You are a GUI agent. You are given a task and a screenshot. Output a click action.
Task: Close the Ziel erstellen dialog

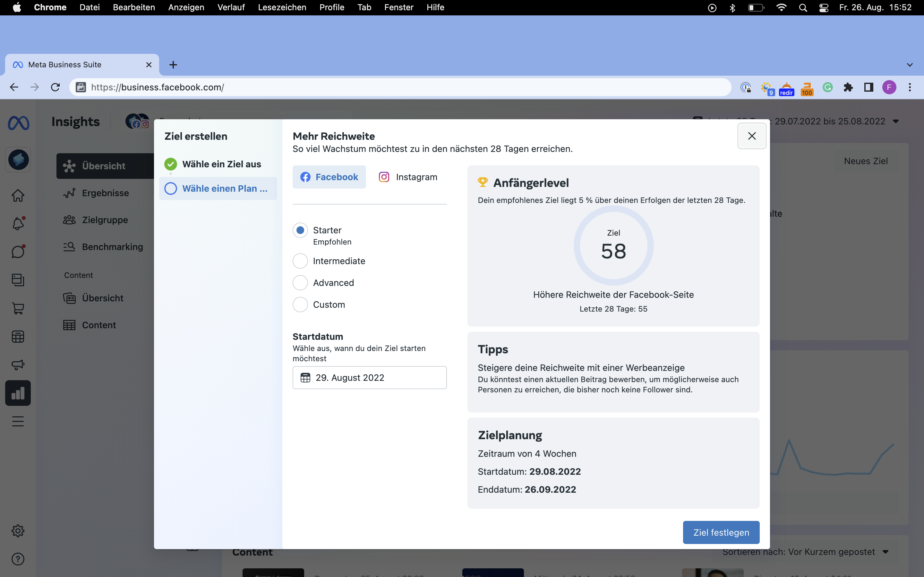tap(751, 136)
